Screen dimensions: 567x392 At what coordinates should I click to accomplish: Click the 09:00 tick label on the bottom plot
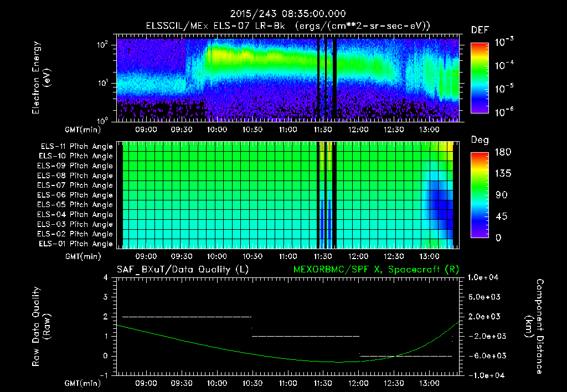[x=146, y=383]
